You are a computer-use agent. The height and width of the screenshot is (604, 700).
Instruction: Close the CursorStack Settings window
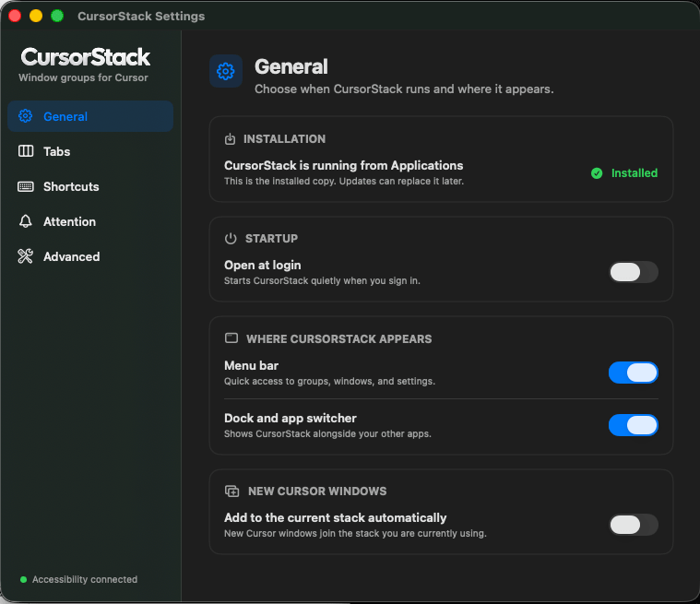15,16
